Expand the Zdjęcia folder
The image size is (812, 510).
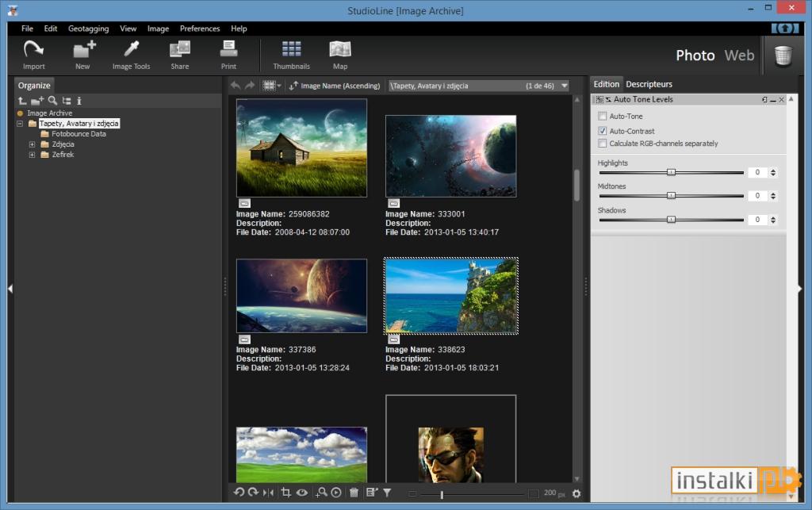point(32,144)
